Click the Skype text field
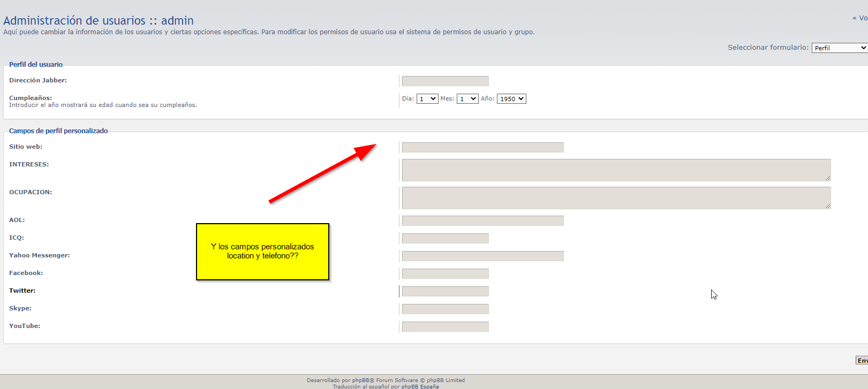Image resolution: width=868 pixels, height=389 pixels. click(x=445, y=309)
